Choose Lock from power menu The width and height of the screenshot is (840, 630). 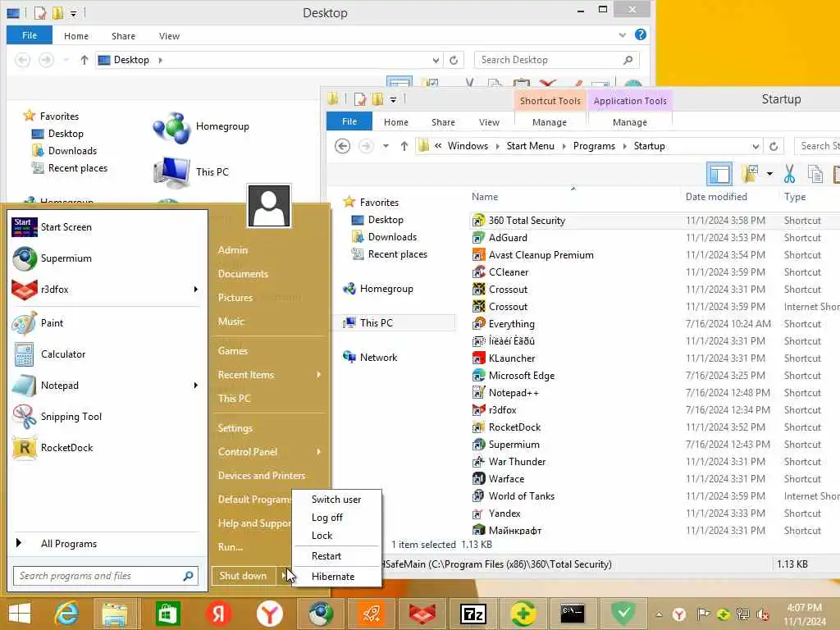point(322,536)
